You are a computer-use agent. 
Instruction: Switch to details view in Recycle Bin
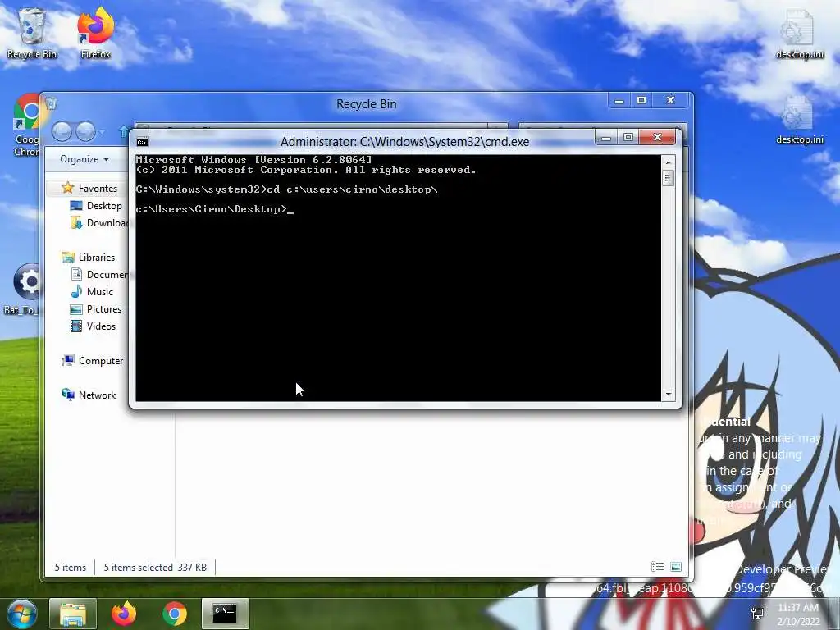[657, 567]
